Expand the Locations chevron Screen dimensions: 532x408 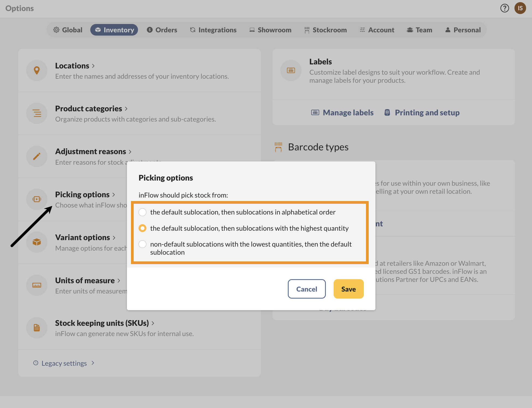(x=93, y=66)
